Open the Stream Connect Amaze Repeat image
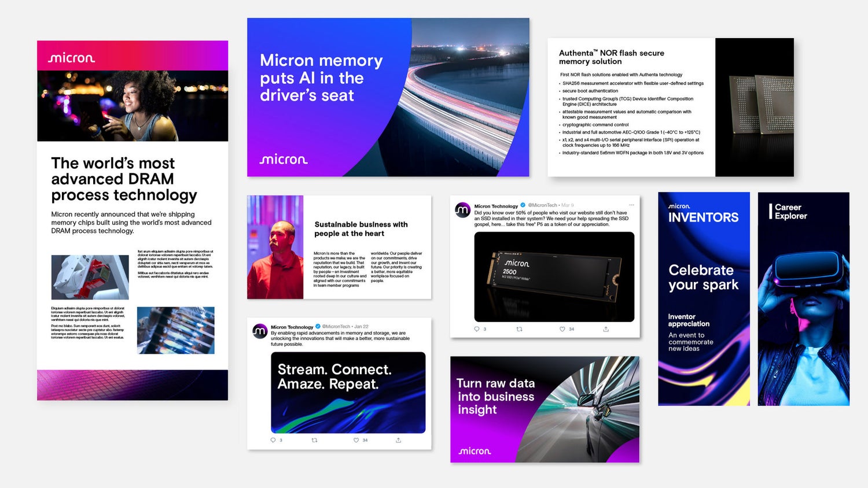This screenshot has height=488, width=868. (x=348, y=393)
